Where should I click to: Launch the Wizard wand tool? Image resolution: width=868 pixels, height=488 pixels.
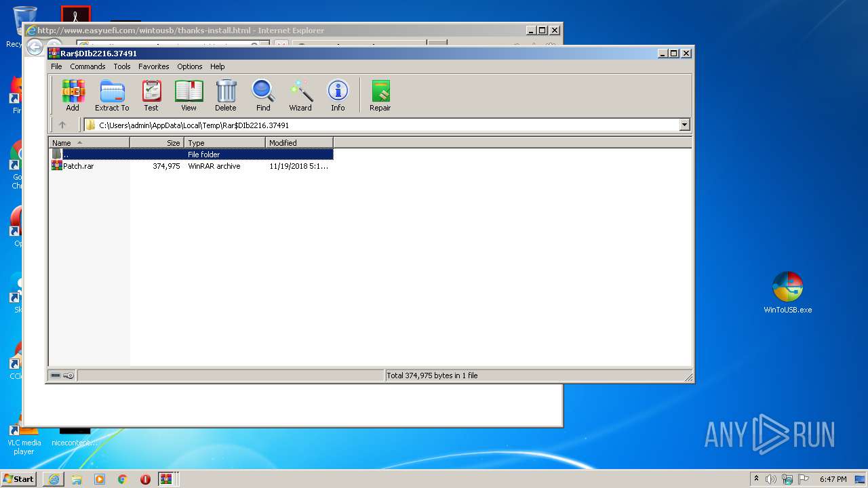(300, 96)
